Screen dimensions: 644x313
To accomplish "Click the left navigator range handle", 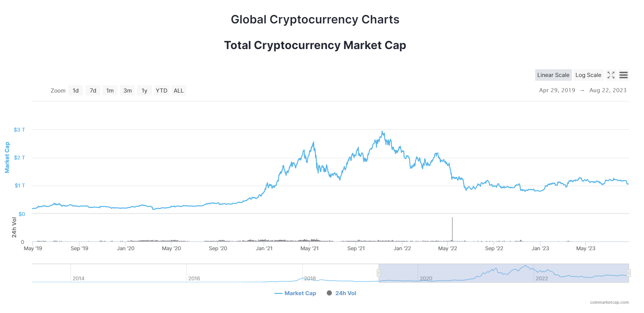I will click(379, 273).
